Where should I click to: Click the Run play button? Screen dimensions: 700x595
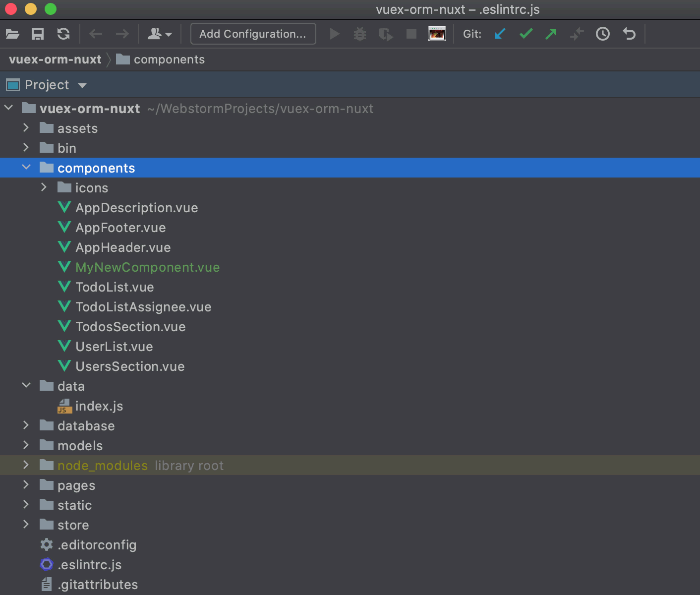(x=335, y=34)
